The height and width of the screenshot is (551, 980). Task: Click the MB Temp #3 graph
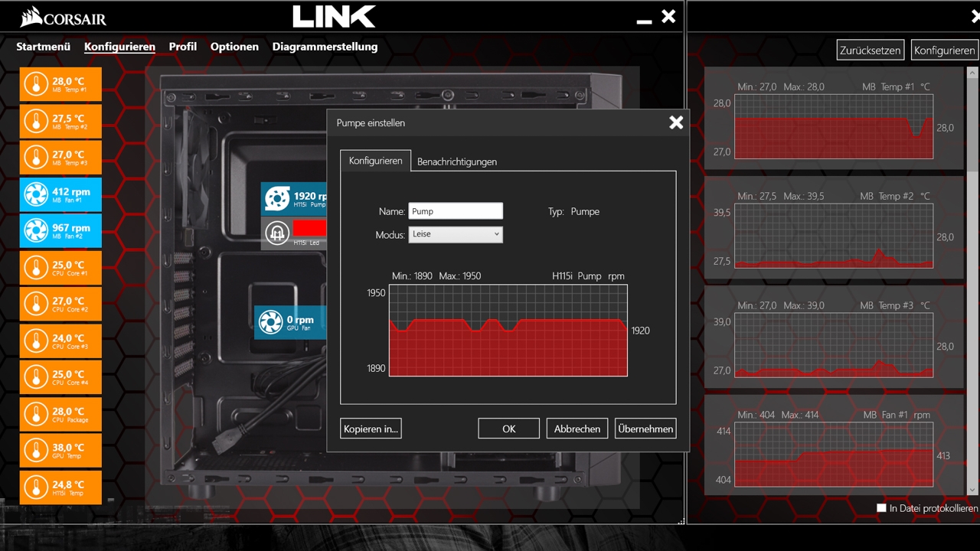[834, 345]
